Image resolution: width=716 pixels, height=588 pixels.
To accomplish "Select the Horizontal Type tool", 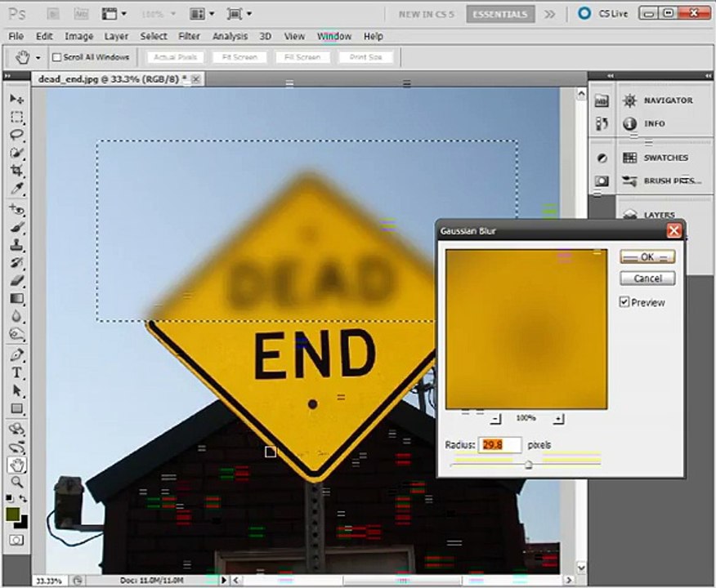I will click(17, 372).
